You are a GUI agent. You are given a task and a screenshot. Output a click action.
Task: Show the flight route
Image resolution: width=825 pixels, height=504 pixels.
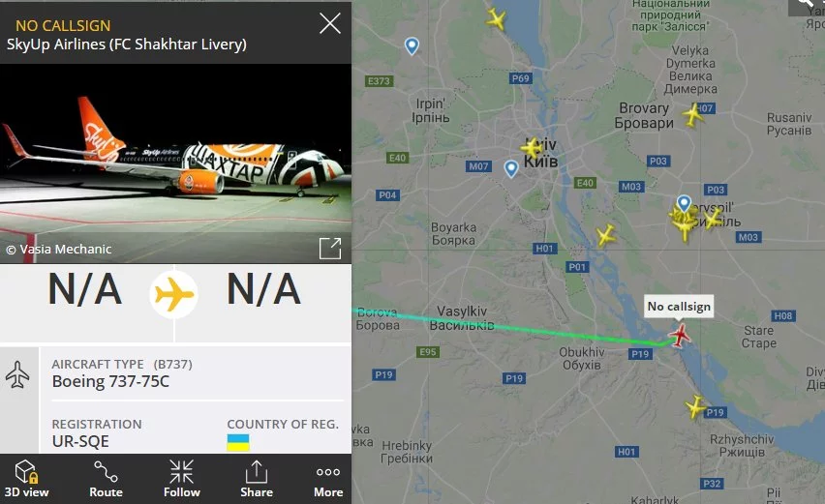pos(106,479)
